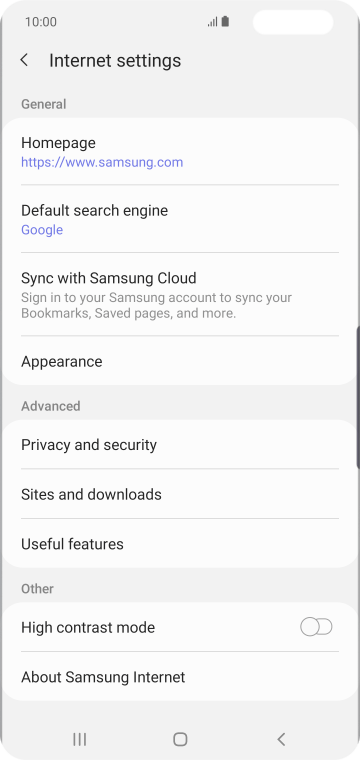Open Sync with Samsung Cloud
The image size is (360, 760).
180,294
